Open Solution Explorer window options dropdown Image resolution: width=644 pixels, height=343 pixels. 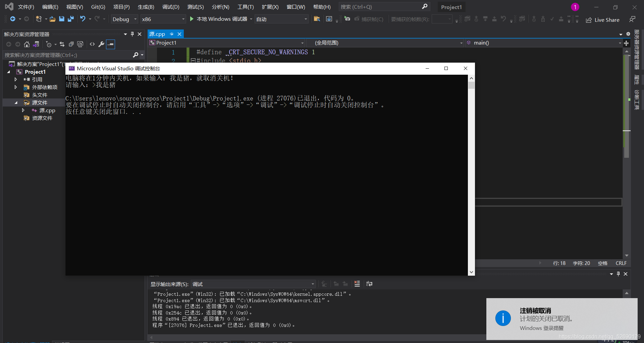(125, 34)
